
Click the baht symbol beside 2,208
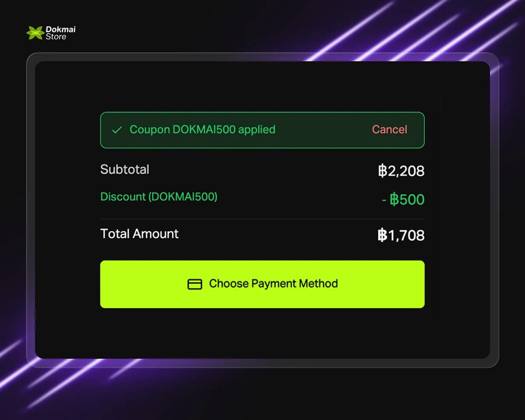[x=383, y=171]
